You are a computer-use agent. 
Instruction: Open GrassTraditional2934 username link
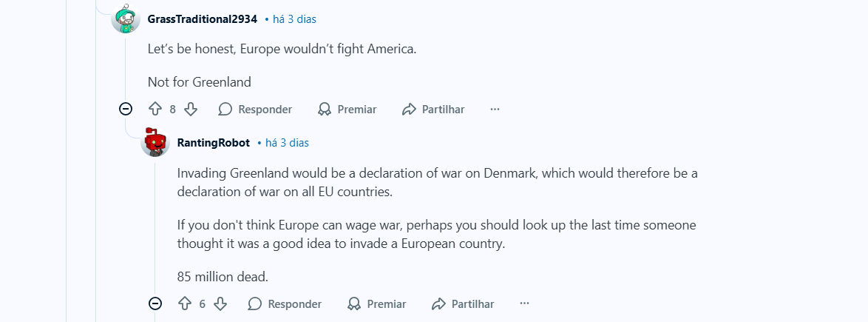tap(203, 19)
